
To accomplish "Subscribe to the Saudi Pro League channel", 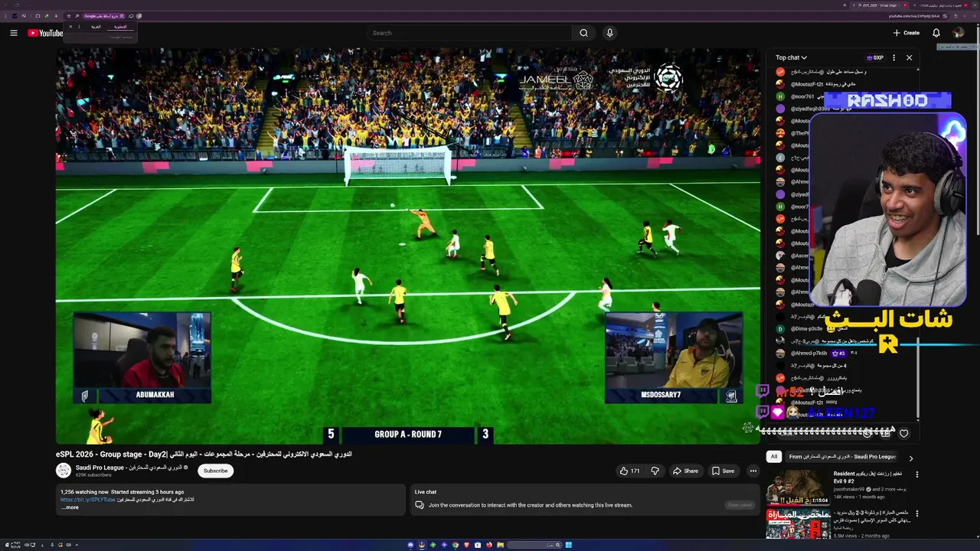I will pos(215,471).
